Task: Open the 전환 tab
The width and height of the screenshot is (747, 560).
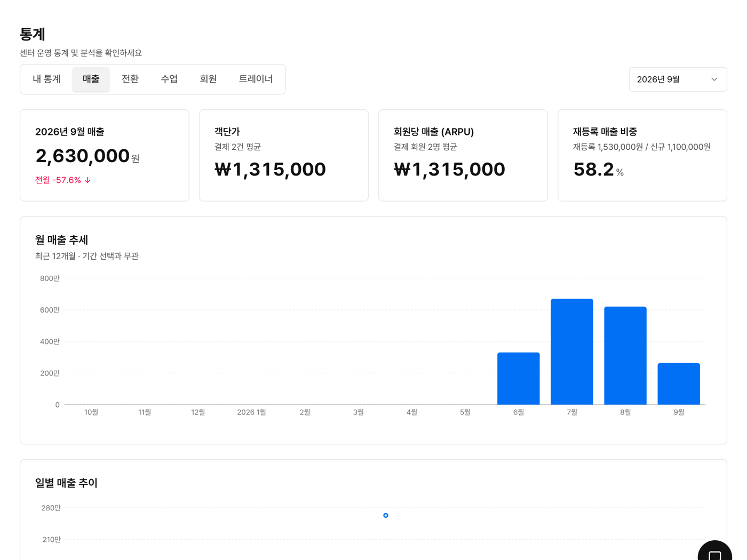Action: pyautogui.click(x=130, y=79)
